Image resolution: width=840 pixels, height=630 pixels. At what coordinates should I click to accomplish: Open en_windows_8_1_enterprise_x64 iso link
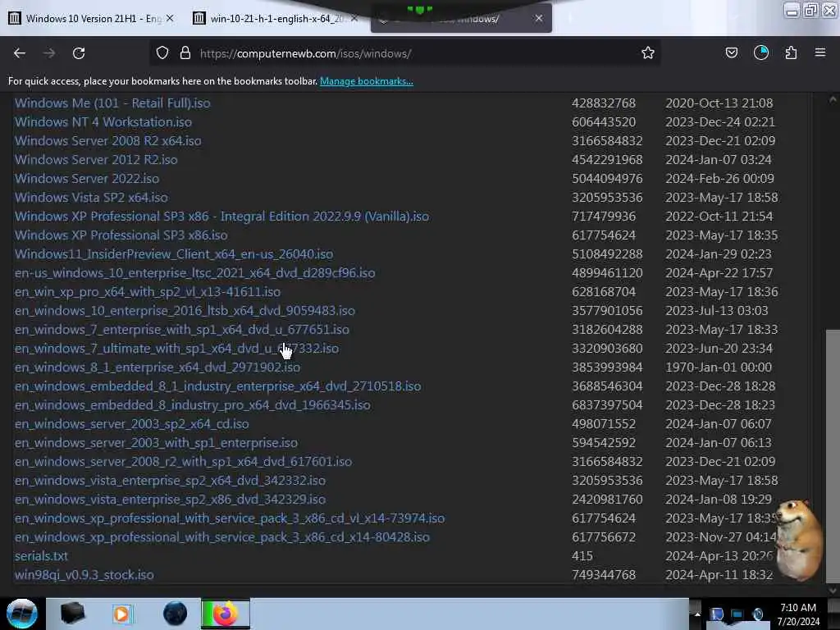157,367
